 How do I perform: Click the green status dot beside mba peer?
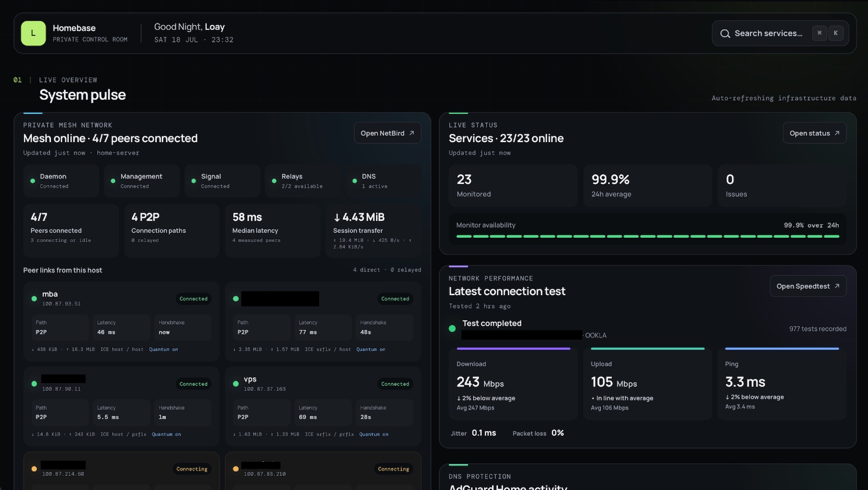coord(34,298)
